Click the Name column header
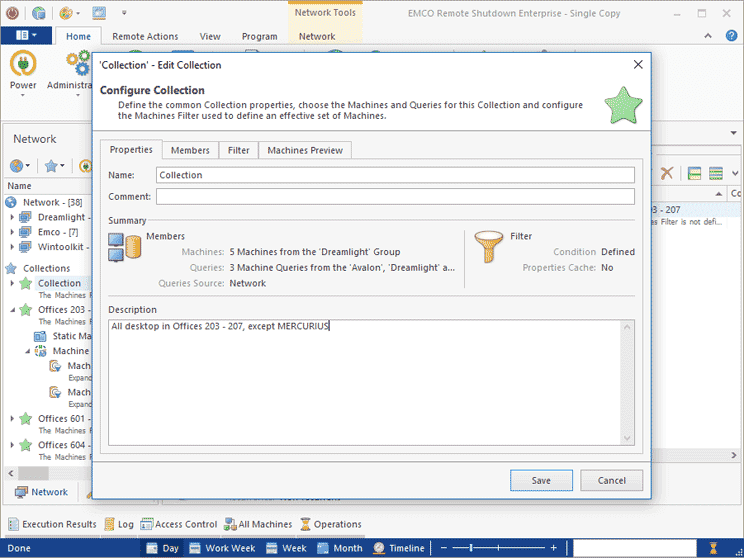The width and height of the screenshot is (744, 558). (19, 186)
